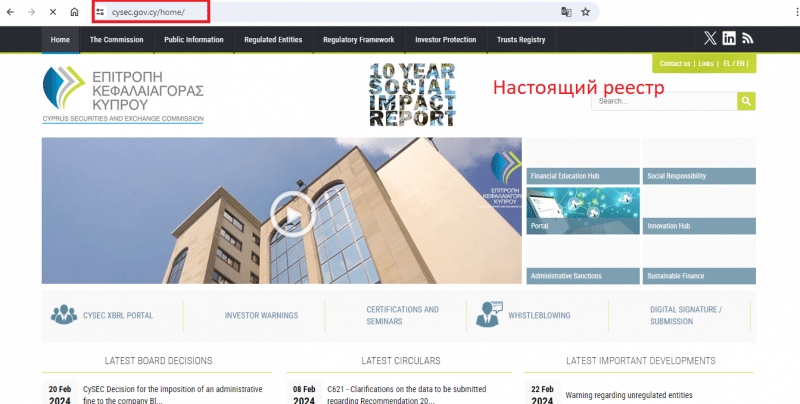The height and width of the screenshot is (404, 800).
Task: Switch language with EL / EN link
Action: 734,64
